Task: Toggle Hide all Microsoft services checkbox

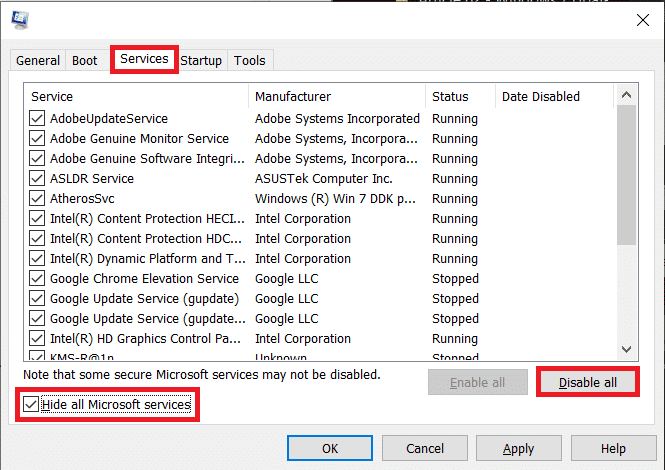Action: pos(31,405)
